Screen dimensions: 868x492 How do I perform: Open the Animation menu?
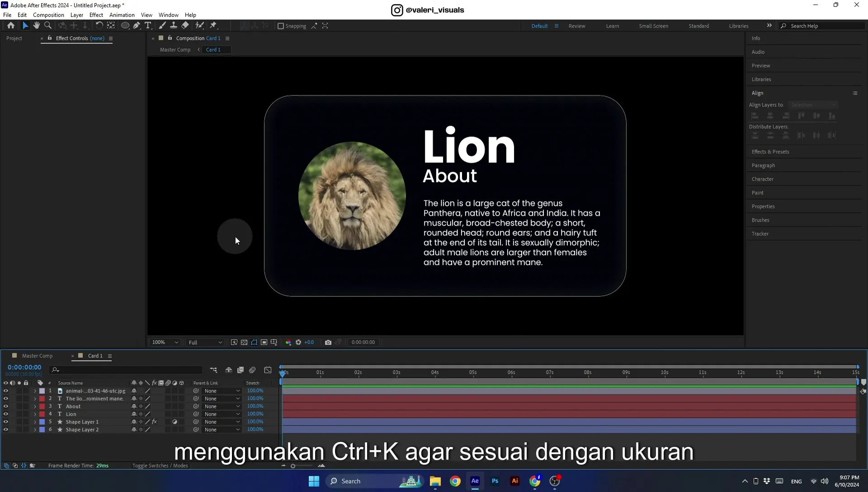(122, 15)
